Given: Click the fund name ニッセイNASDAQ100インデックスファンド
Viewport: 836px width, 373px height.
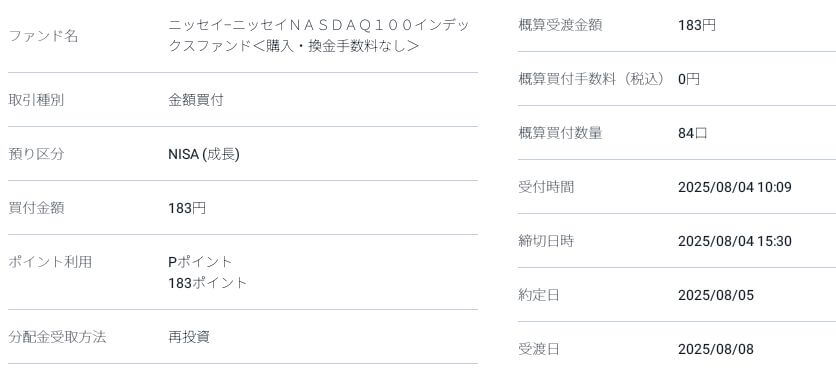Looking at the screenshot, I should 319,36.
